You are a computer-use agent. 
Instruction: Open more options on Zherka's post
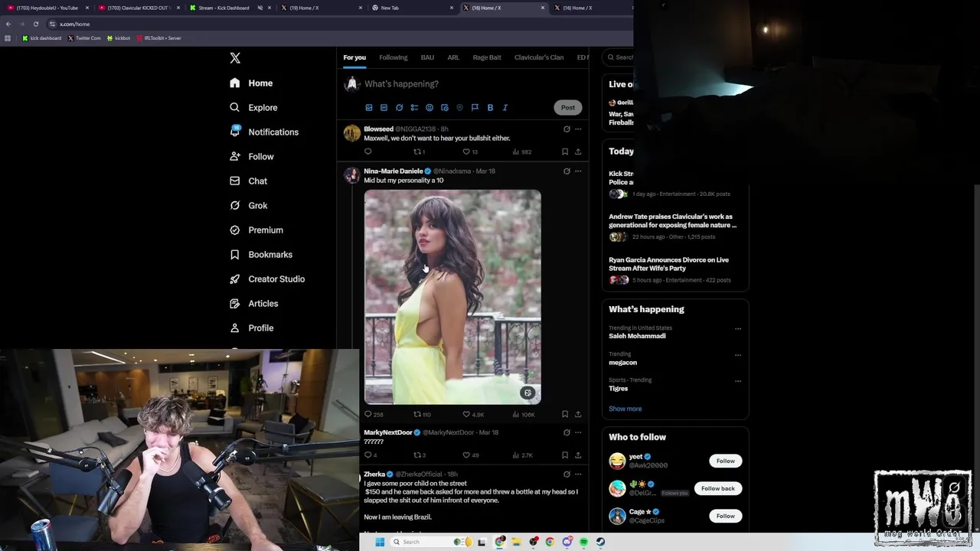click(x=578, y=474)
